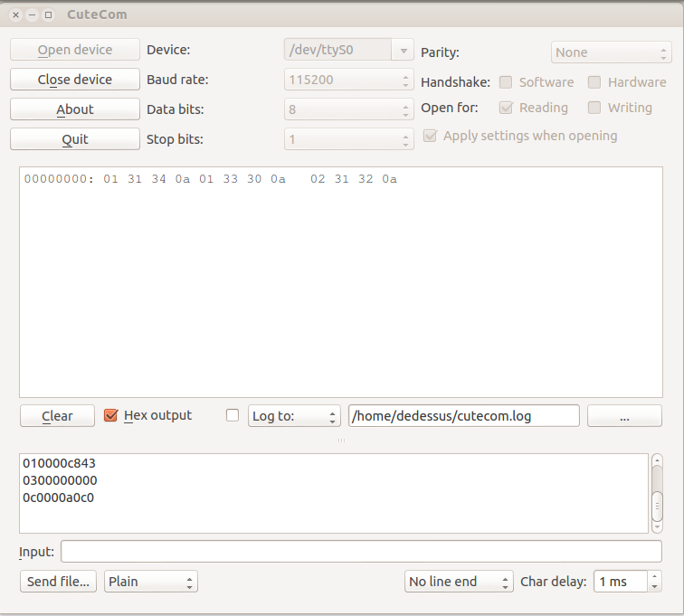
Task: Browse for log file with ... button
Action: point(624,416)
